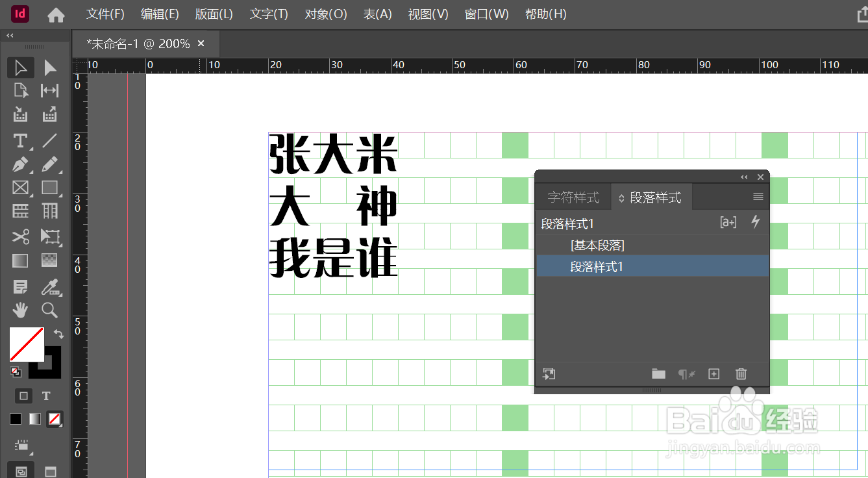Create new style group folder
The width and height of the screenshot is (868, 478).
coord(659,373)
